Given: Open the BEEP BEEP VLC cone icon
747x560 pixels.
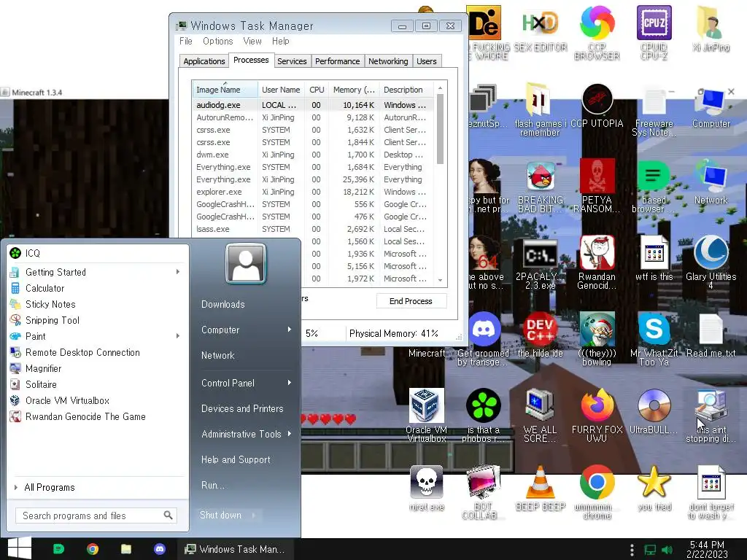Looking at the screenshot, I should tap(541, 489).
